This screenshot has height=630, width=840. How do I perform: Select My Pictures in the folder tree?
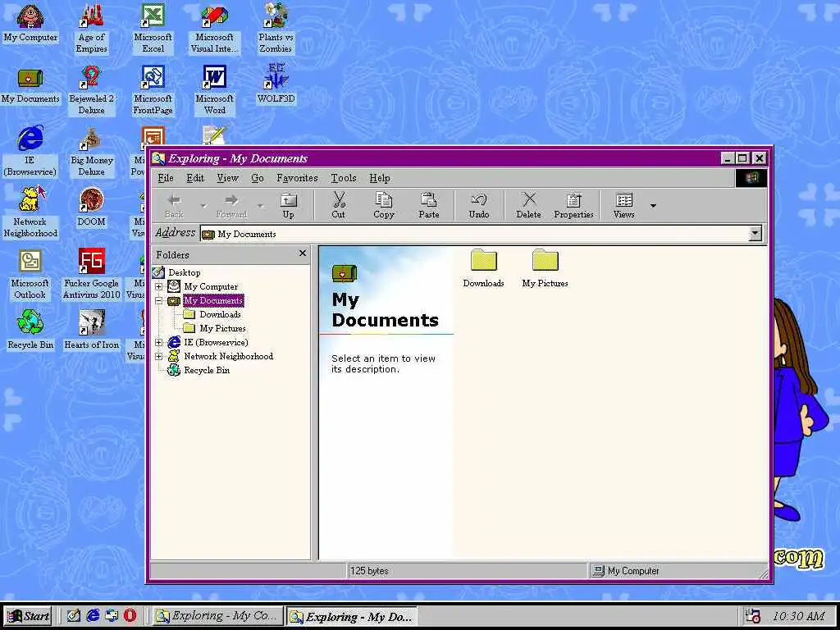point(223,328)
